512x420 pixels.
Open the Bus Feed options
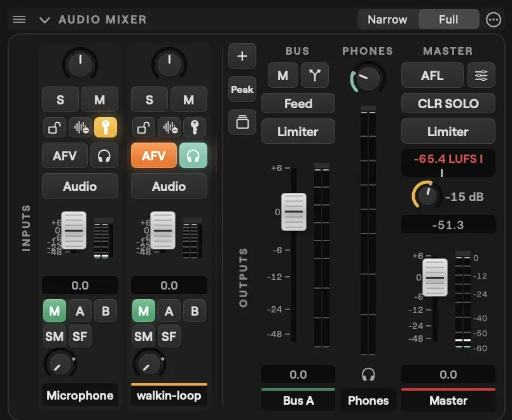298,104
